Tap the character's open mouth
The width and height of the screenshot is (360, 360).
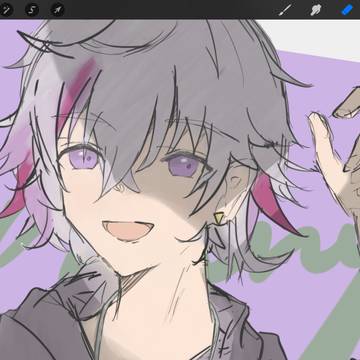pos(128,231)
